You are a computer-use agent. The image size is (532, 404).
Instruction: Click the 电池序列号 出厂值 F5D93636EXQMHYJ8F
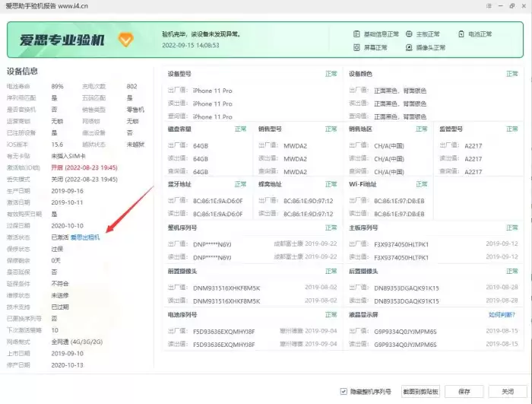pyautogui.click(x=224, y=332)
